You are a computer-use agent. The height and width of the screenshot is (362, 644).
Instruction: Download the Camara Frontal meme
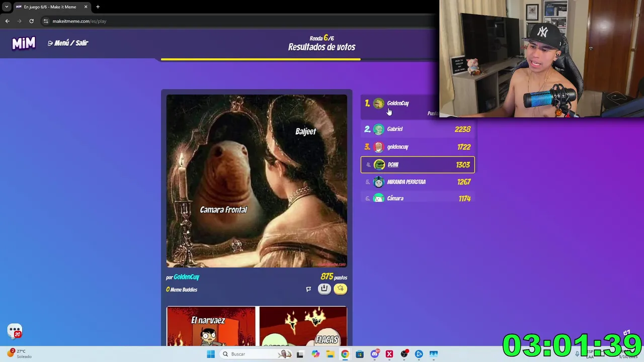(325, 289)
